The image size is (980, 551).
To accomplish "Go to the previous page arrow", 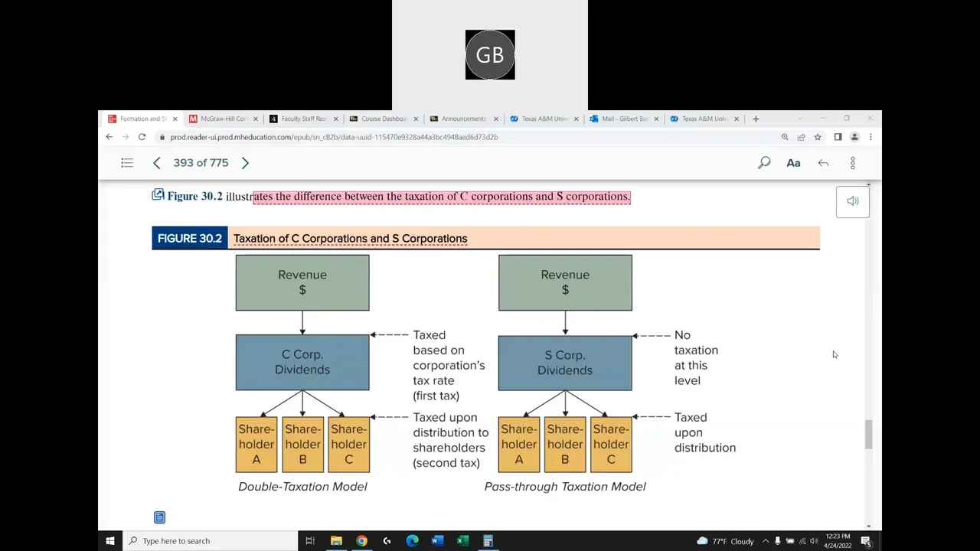I will pyautogui.click(x=157, y=163).
